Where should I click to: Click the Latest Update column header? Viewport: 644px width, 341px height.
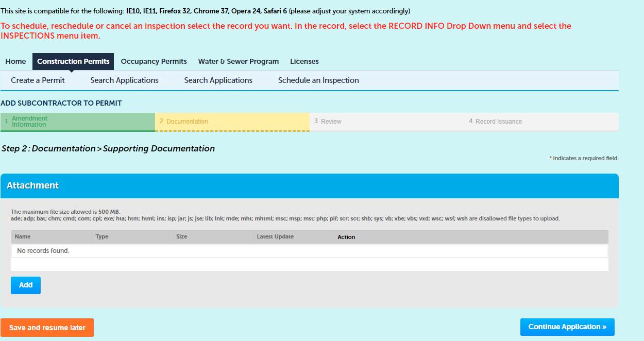pos(275,237)
